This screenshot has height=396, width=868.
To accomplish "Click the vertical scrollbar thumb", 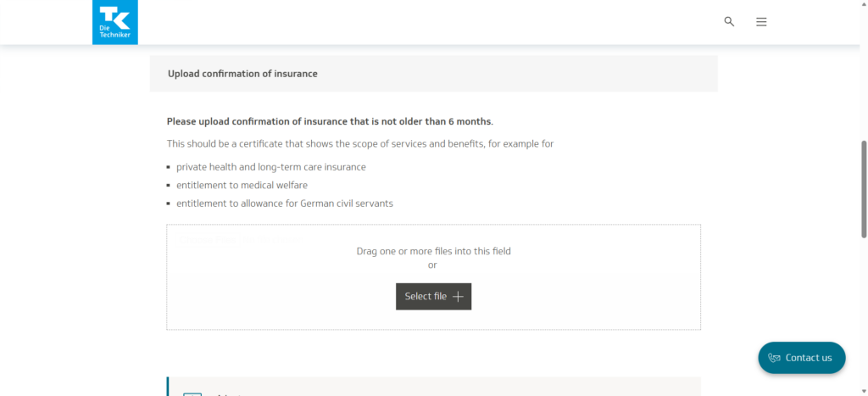I will (x=864, y=188).
